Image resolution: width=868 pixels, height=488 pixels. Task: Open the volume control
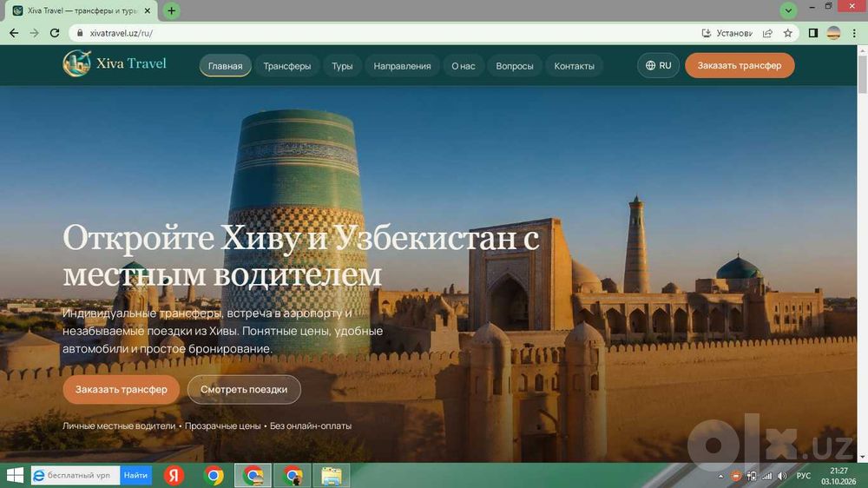(x=782, y=476)
